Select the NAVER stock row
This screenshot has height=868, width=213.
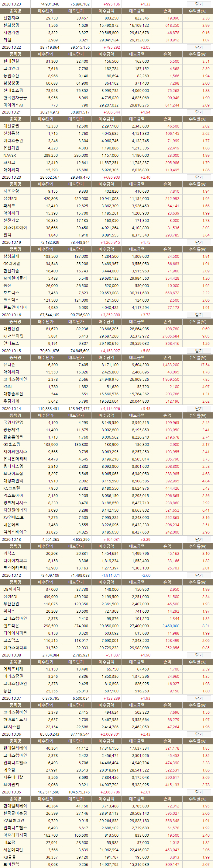click(x=106, y=155)
